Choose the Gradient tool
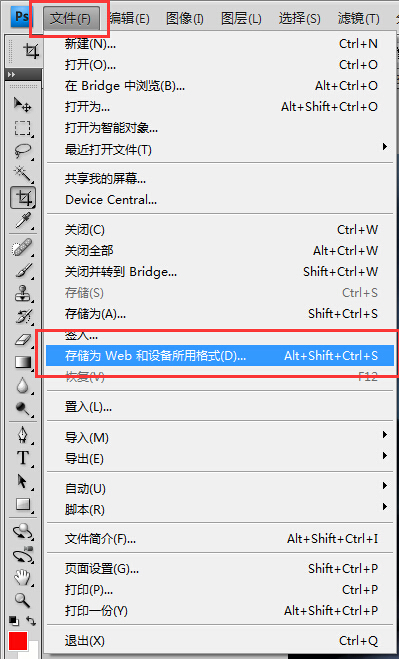 point(23,362)
